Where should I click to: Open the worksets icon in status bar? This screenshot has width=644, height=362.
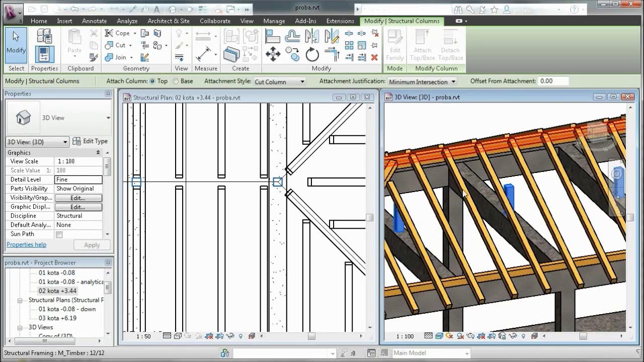click(225, 353)
